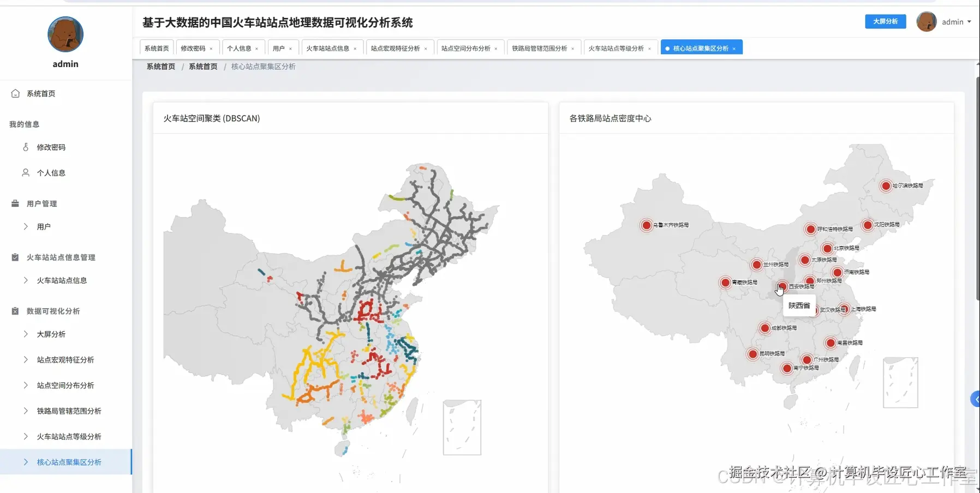Select the person icon beside 个人信息
This screenshot has width=980, height=493.
tap(25, 172)
